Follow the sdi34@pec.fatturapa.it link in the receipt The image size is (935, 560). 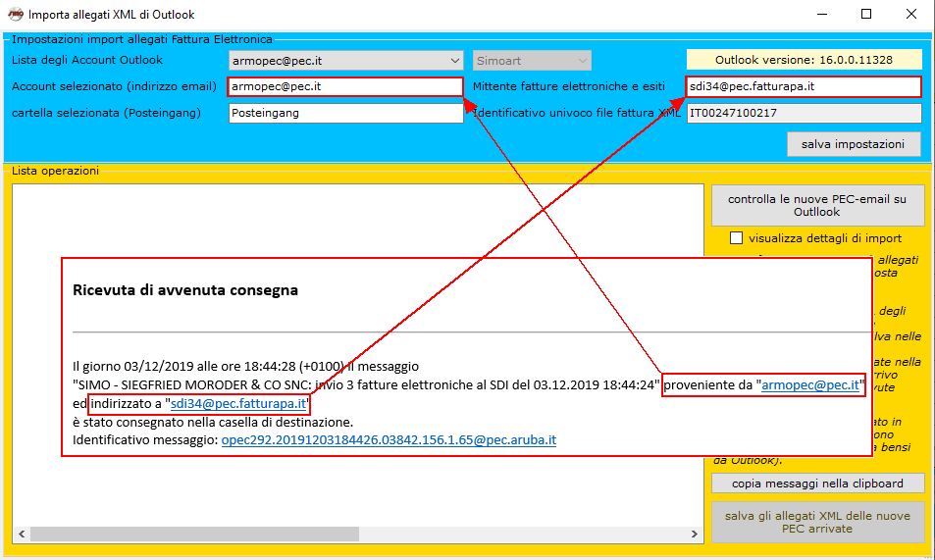pos(238,404)
